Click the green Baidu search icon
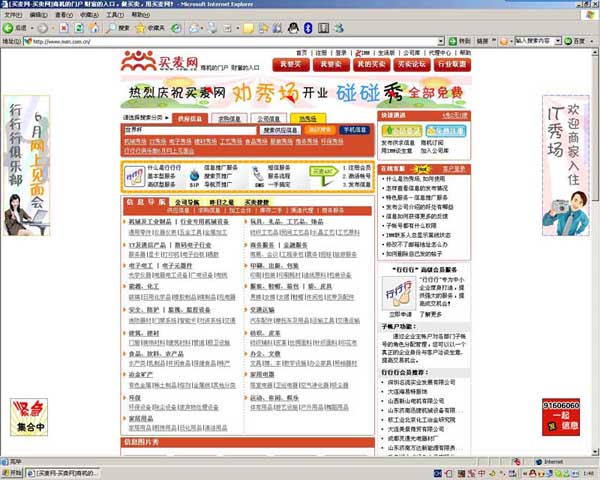The height and width of the screenshot is (480, 600). coord(569,41)
